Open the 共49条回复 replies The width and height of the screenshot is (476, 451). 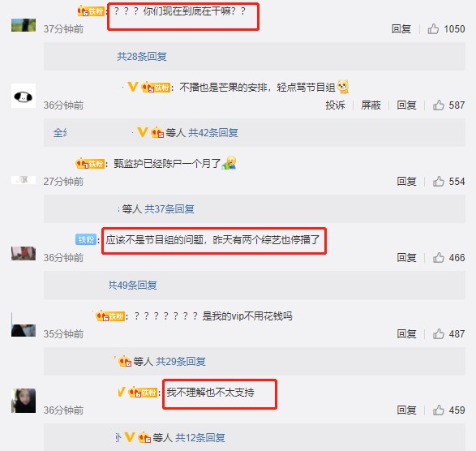pos(133,286)
